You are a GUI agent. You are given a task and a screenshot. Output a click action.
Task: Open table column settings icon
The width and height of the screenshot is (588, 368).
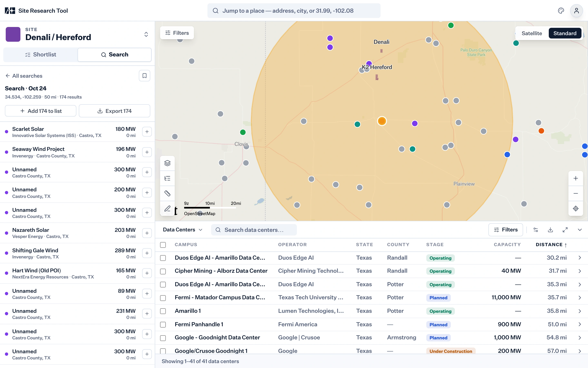[536, 230]
